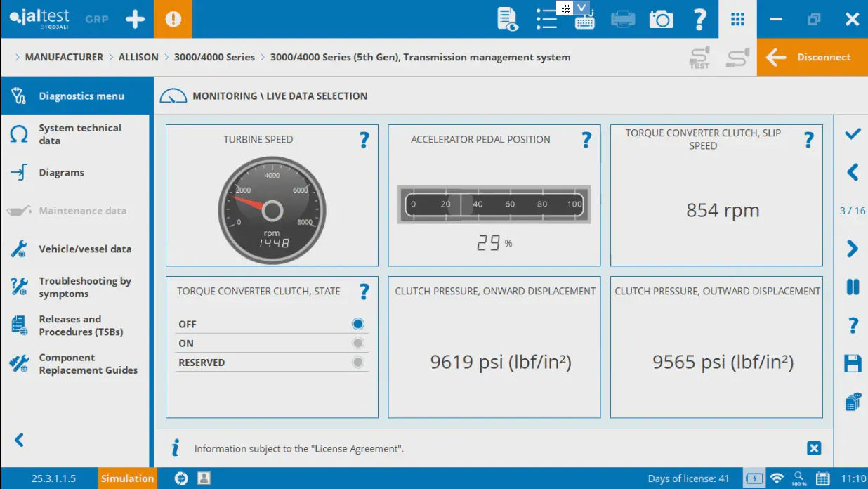Select the 3000/4000 Series breadcrumb
This screenshot has width=868, height=489.
(x=214, y=57)
